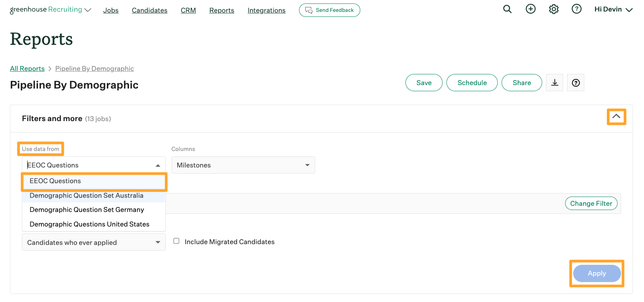This screenshot has height=302, width=644.
Task: Click the Include Migrated Candidates label
Action: tap(230, 242)
